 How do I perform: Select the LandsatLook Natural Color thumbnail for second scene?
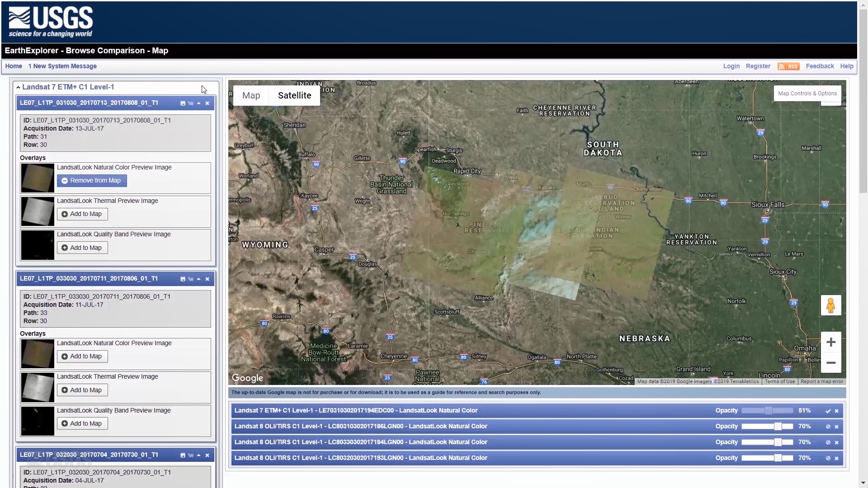coord(37,353)
